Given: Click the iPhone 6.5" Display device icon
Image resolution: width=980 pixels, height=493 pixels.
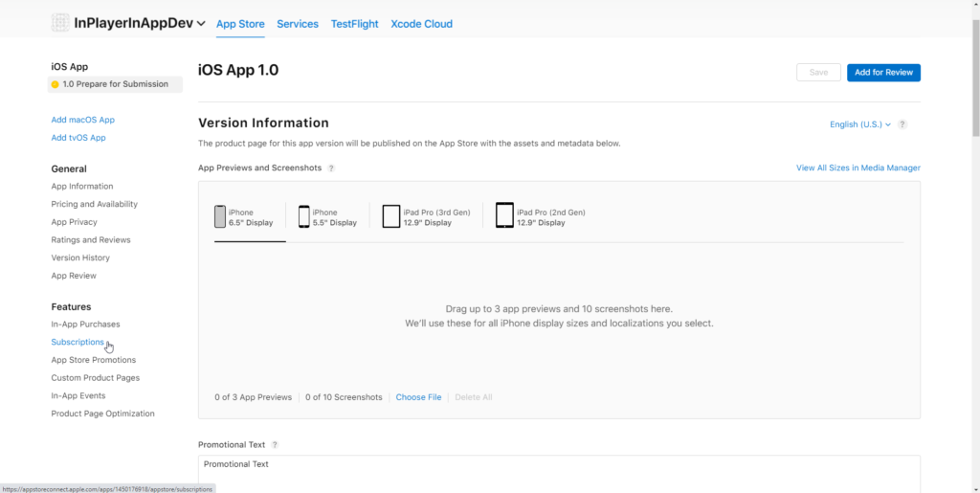Looking at the screenshot, I should 220,216.
